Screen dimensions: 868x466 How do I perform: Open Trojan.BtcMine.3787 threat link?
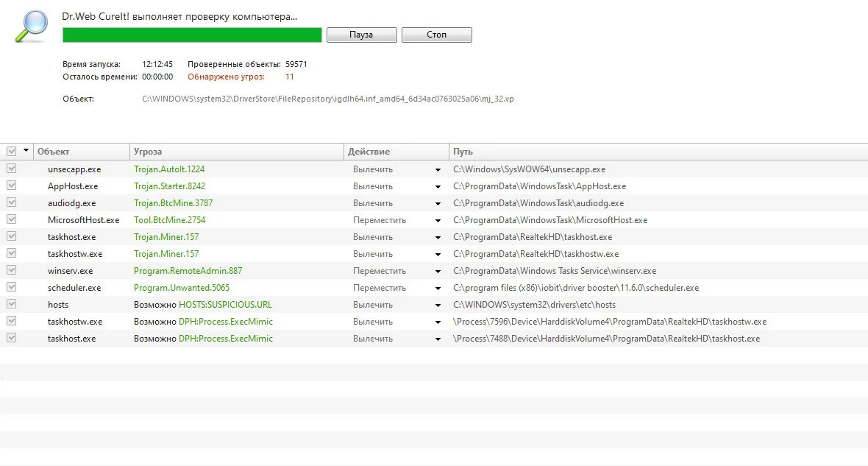[174, 202]
